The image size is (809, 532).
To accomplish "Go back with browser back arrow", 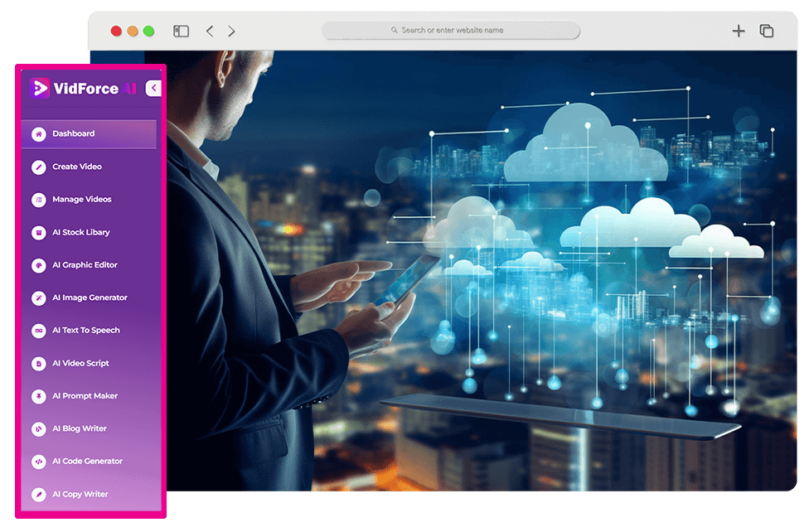I will pos(210,31).
